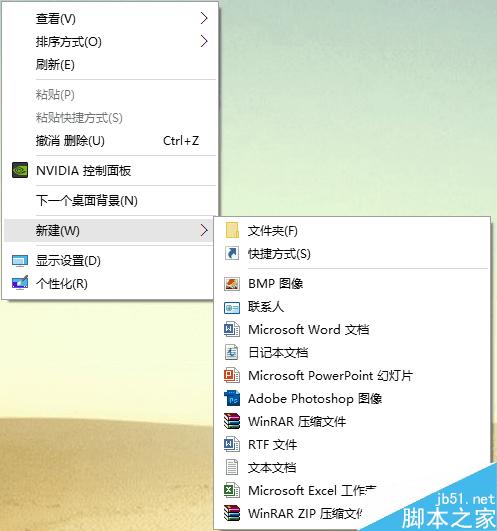497x531 pixels.
Task: Open NVIDIA 控制面板 entry
Action: click(x=110, y=170)
